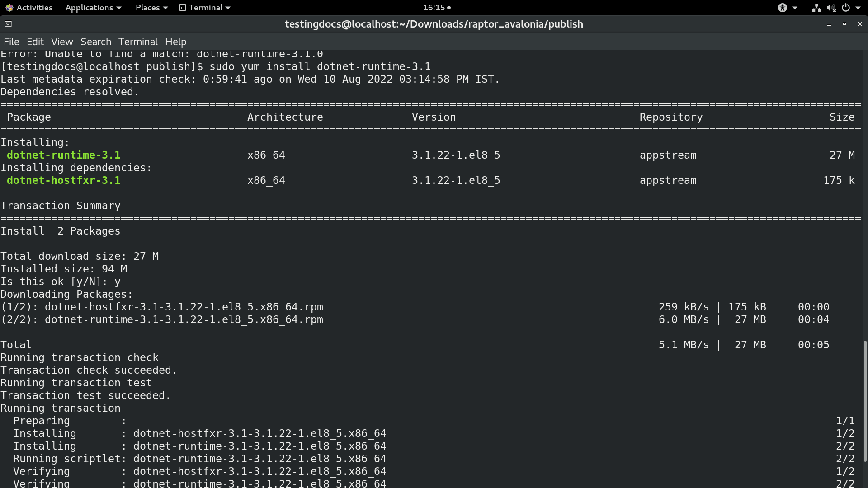Click the distro logo beside Activities
The image size is (868, 488).
tap(9, 8)
